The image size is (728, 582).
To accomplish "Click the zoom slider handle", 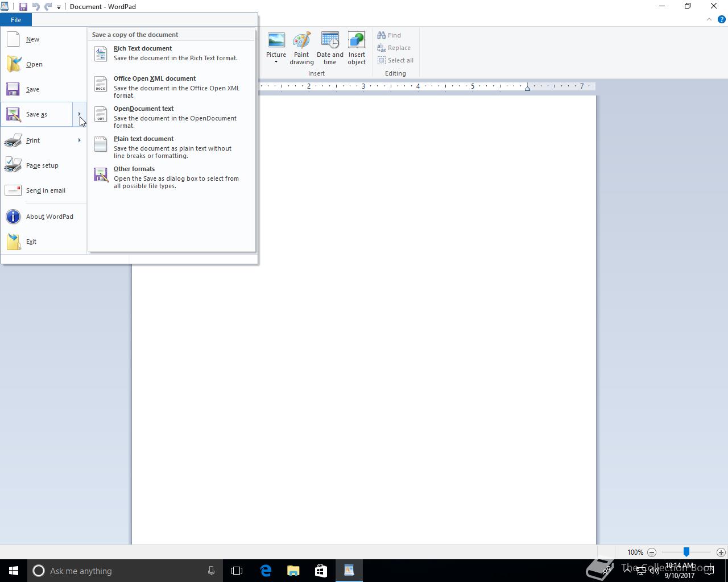I will [x=686, y=552].
